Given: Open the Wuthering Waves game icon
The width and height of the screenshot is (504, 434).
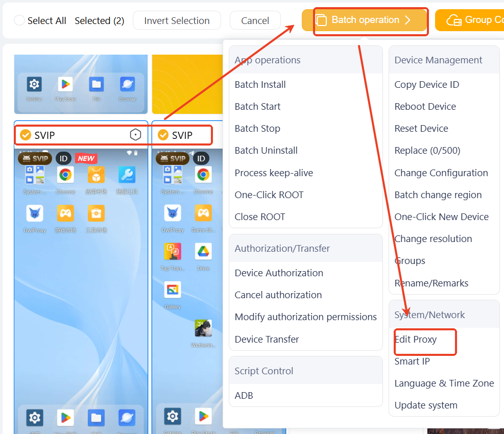Looking at the screenshot, I should (203, 328).
